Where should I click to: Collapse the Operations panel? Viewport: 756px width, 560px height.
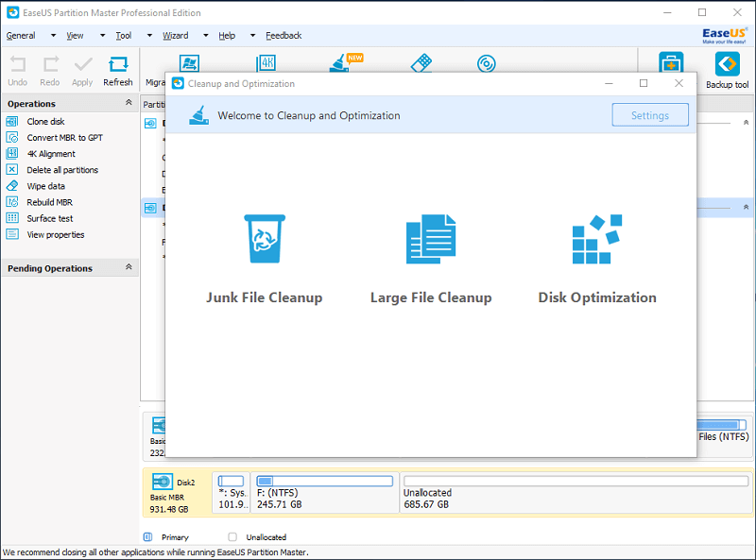click(x=129, y=103)
